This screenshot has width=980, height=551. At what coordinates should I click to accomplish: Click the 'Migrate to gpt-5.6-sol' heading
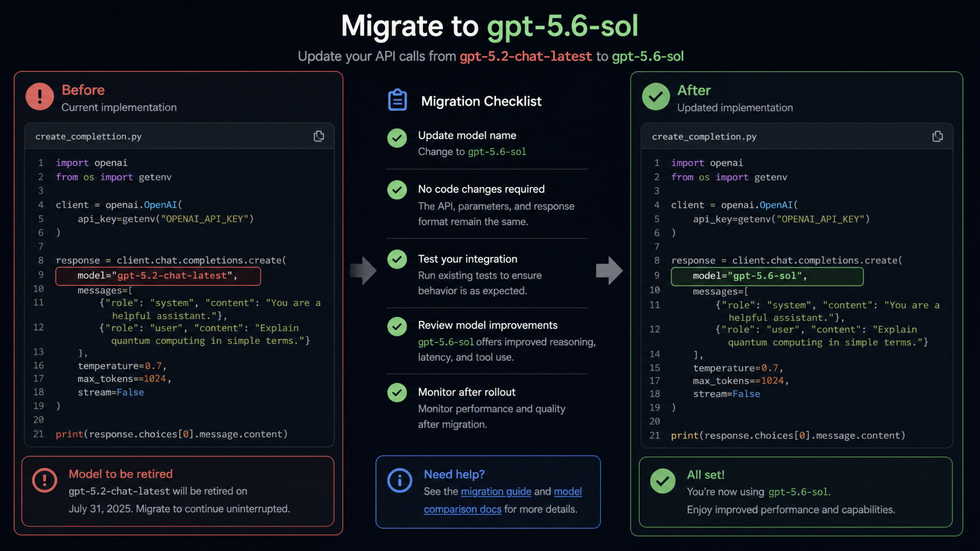coord(490,26)
